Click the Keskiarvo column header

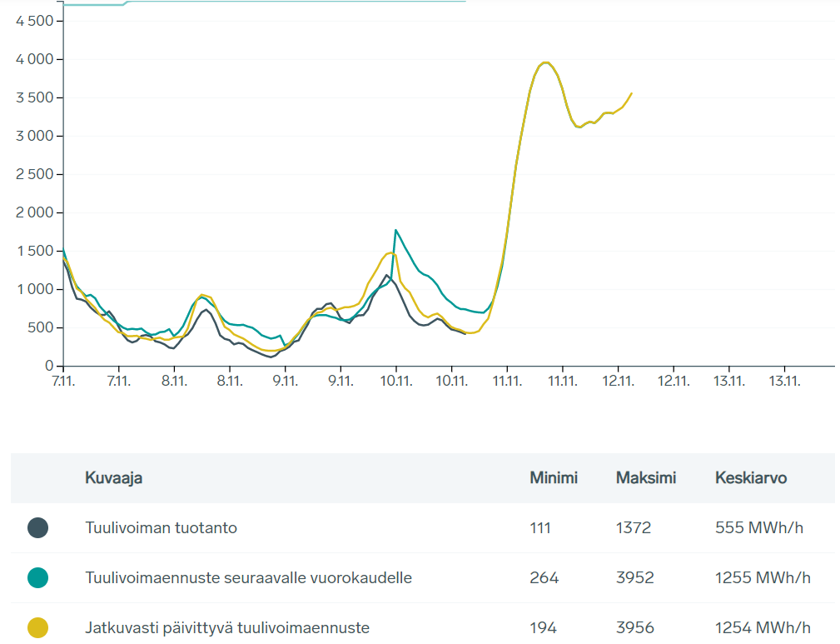click(750, 477)
